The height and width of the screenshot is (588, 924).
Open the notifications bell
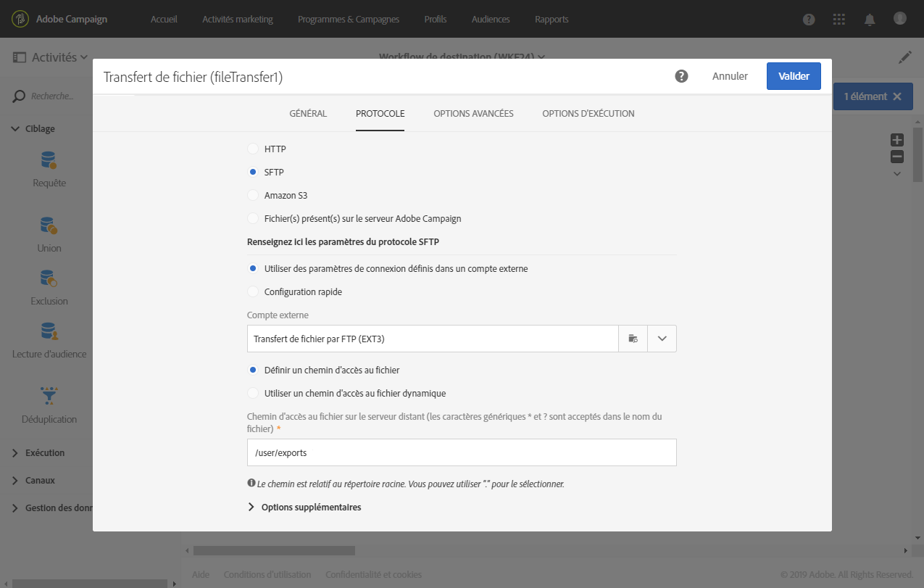(869, 20)
